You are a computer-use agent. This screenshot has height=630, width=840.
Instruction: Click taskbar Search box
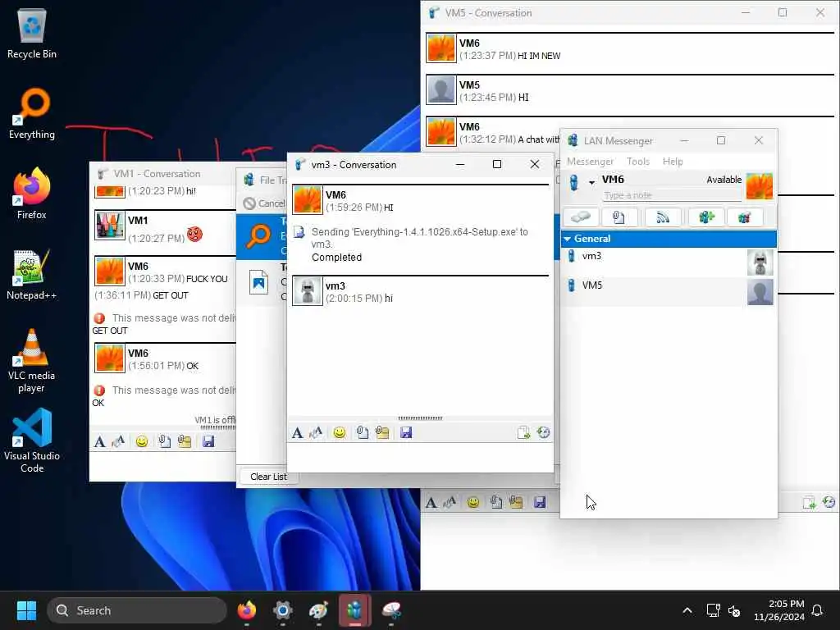pos(137,610)
